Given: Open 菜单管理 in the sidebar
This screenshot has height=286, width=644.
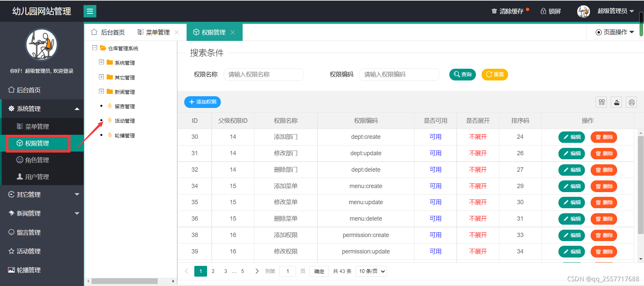Looking at the screenshot, I should pos(42,126).
